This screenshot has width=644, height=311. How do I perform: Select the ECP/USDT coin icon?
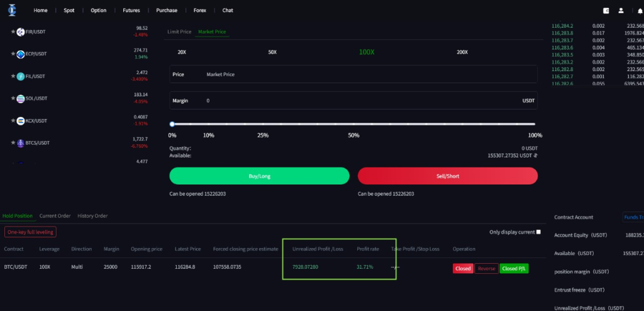coord(21,54)
